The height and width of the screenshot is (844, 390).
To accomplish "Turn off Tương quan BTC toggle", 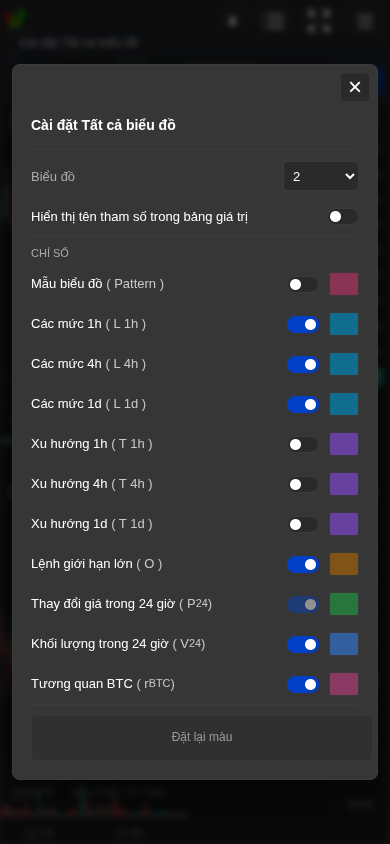I will [x=303, y=684].
